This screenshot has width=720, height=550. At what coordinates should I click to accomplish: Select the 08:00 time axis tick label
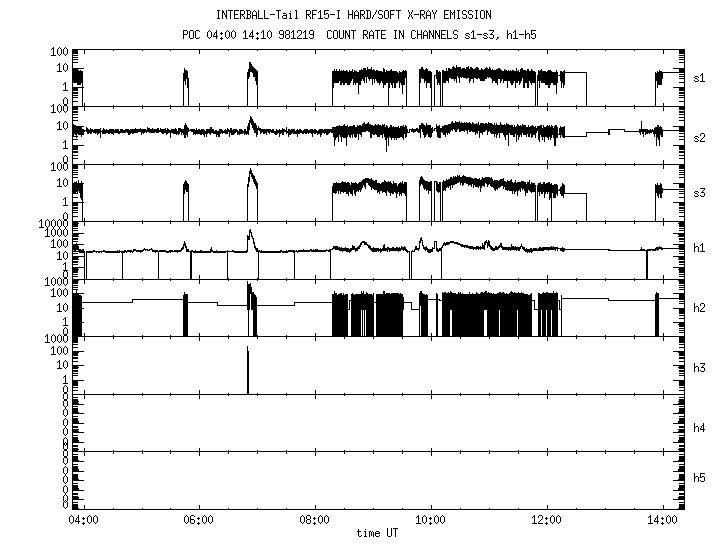coord(314,521)
